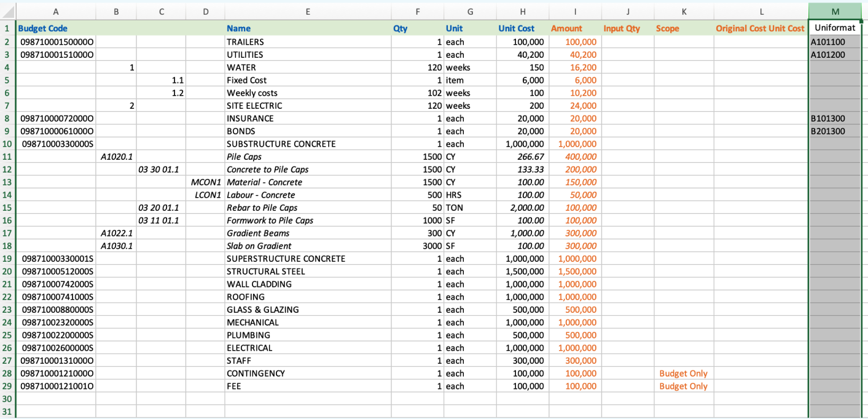The image size is (868, 419).
Task: Select the Weekly costs cell
Action: point(308,93)
